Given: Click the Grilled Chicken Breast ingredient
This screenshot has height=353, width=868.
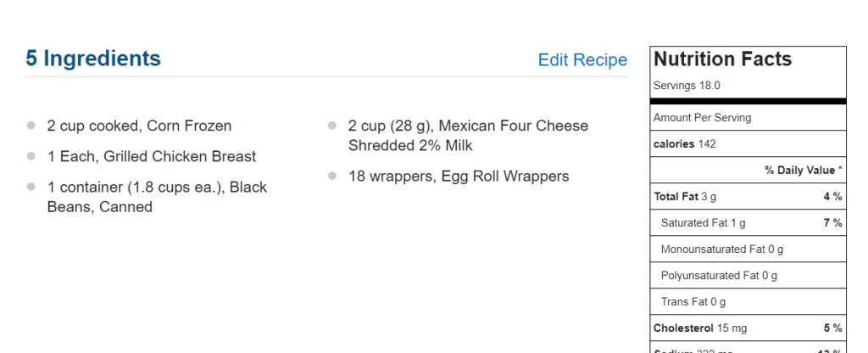Looking at the screenshot, I should (x=152, y=156).
